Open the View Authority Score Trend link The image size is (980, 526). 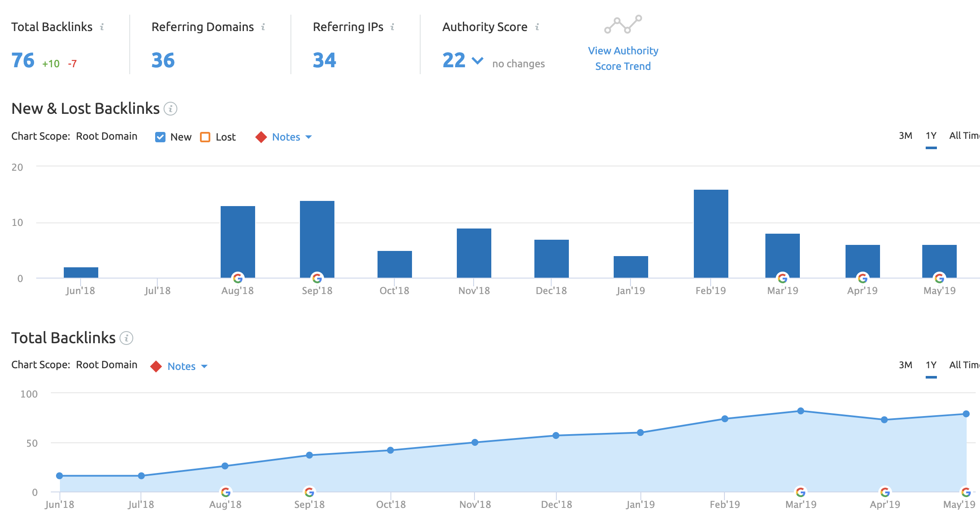(x=623, y=58)
